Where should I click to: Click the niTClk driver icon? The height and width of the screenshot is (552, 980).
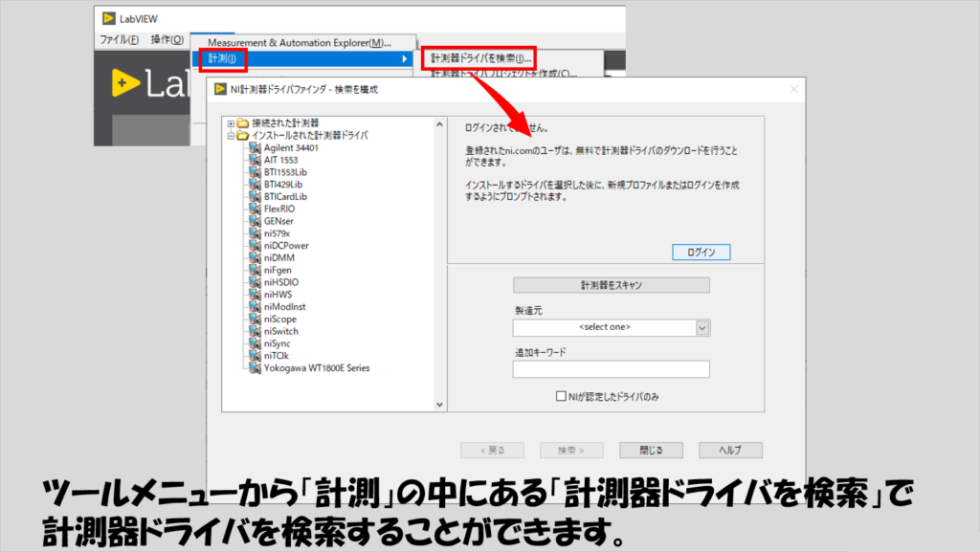(255, 356)
